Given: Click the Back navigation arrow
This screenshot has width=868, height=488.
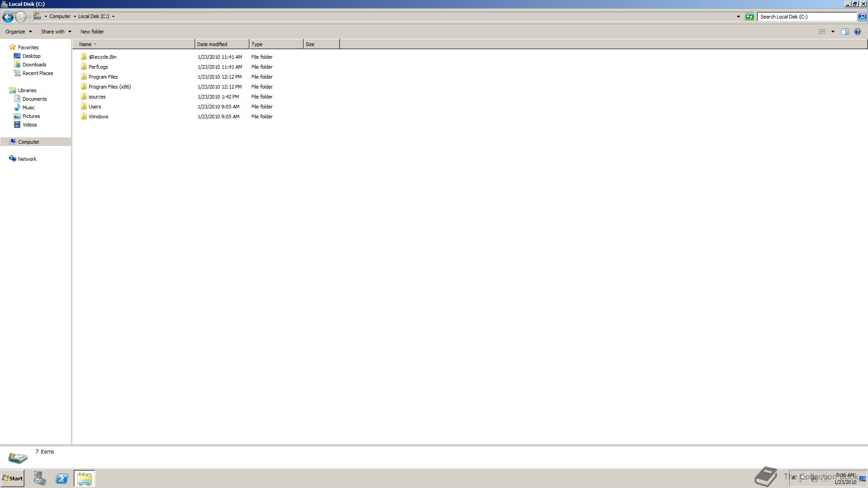Looking at the screenshot, I should click(8, 17).
